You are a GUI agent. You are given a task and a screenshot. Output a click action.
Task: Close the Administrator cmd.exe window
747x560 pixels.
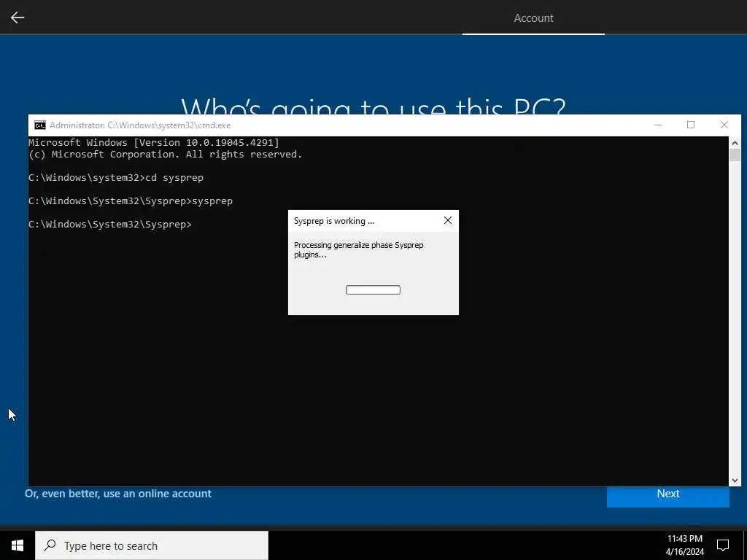tap(724, 125)
